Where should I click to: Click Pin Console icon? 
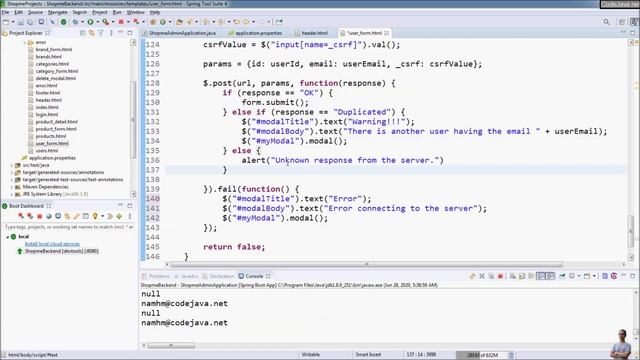pos(562,276)
